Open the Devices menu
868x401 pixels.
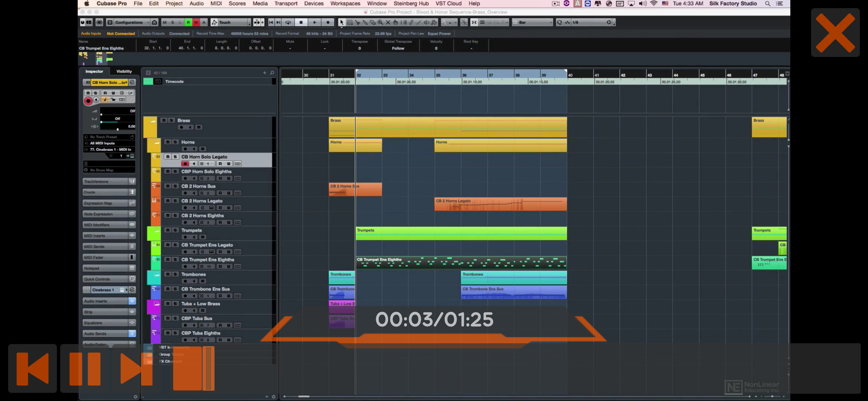(x=314, y=4)
